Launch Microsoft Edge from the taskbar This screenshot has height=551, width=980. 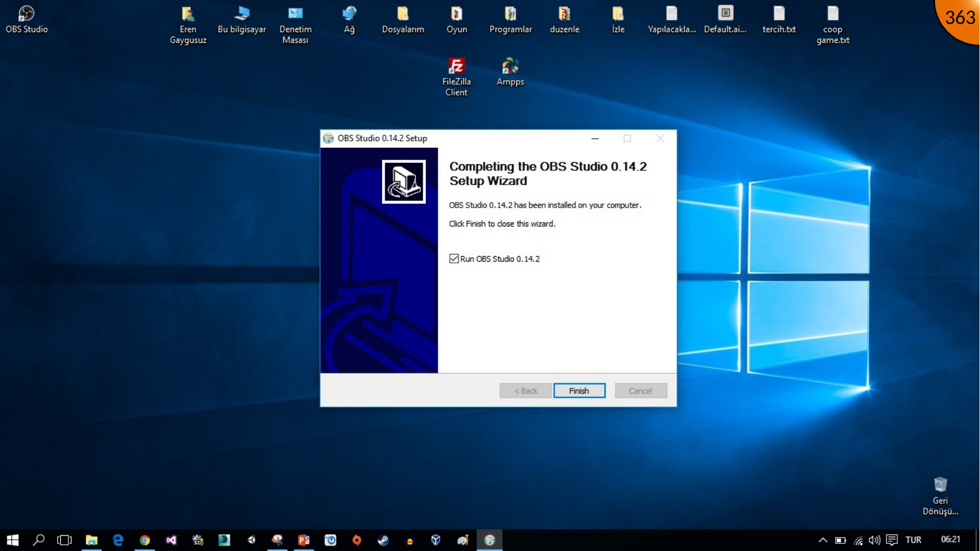pos(118,540)
